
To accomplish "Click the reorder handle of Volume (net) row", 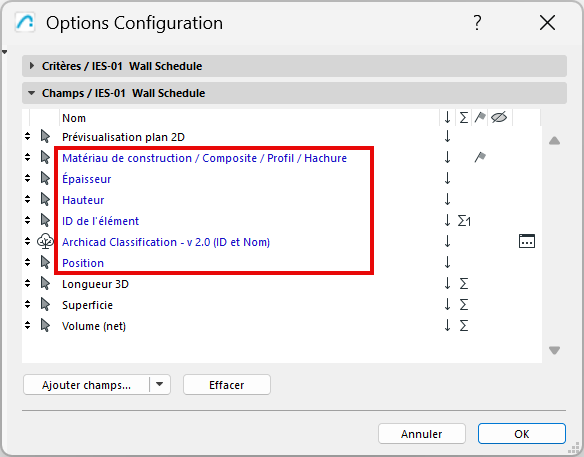I will [x=28, y=325].
